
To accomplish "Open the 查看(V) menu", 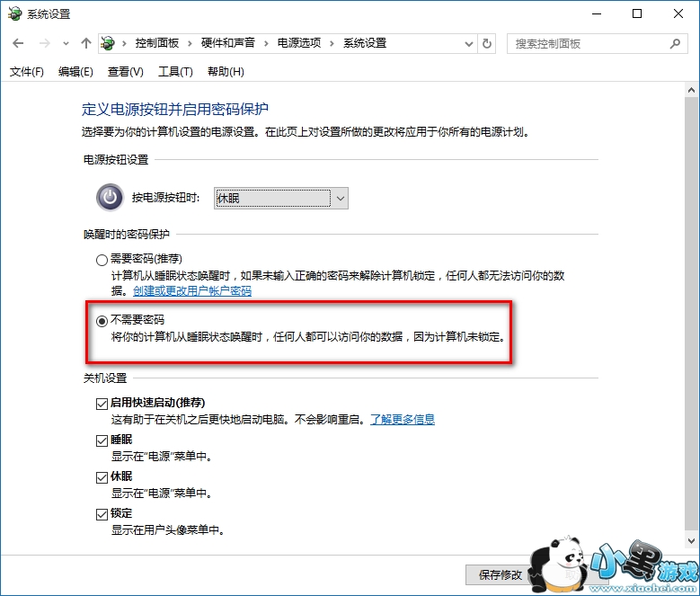I will coord(126,71).
